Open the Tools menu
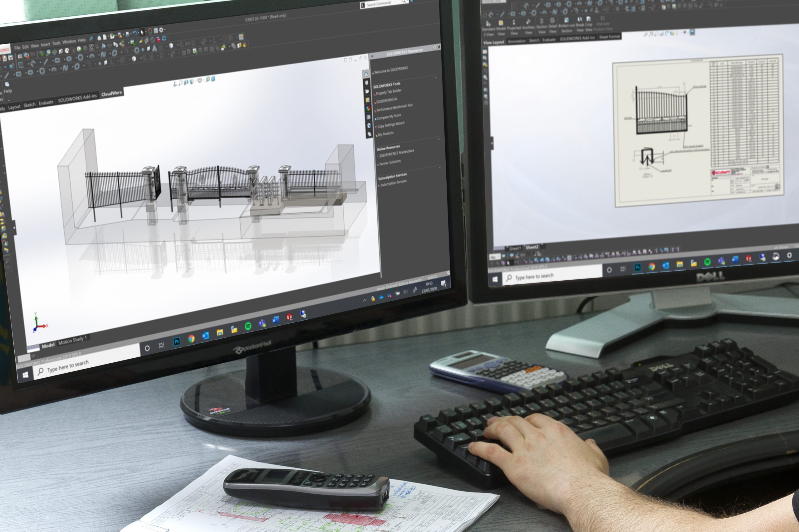 coord(56,43)
